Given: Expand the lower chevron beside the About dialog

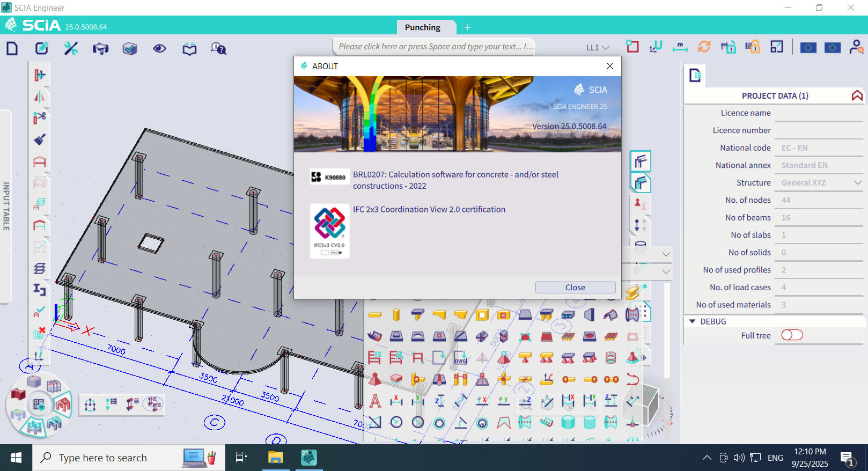Looking at the screenshot, I should pos(666,272).
